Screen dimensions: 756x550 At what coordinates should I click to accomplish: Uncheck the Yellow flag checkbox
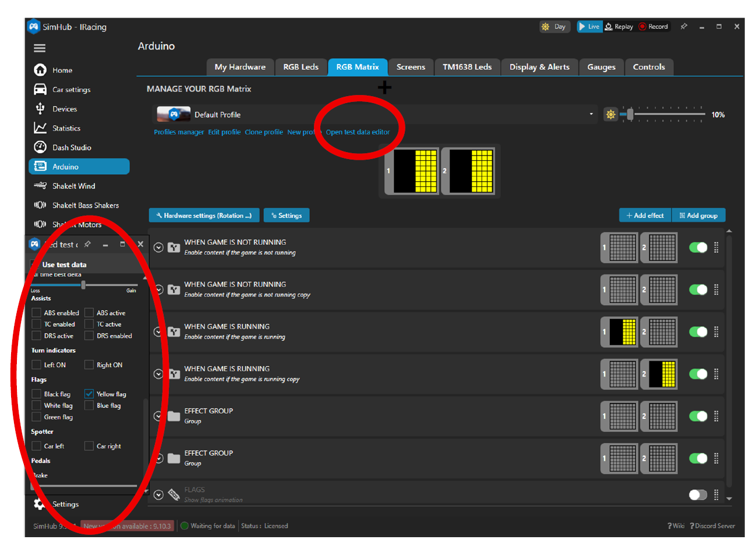tap(89, 394)
